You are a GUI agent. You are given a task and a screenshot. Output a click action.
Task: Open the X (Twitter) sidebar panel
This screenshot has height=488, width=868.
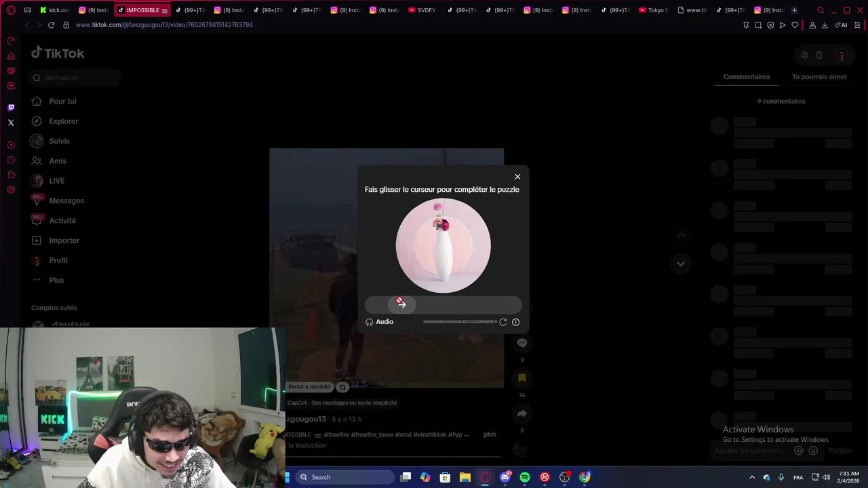(x=11, y=123)
